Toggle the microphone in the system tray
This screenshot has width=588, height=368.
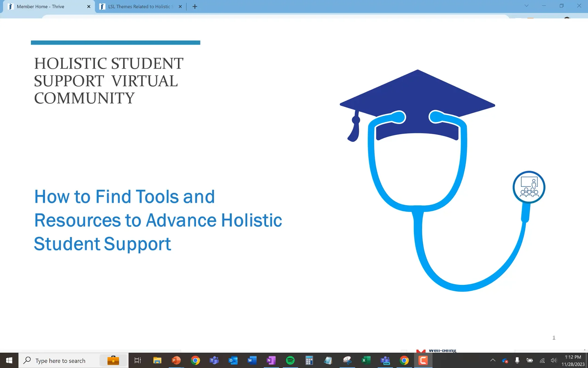click(517, 360)
